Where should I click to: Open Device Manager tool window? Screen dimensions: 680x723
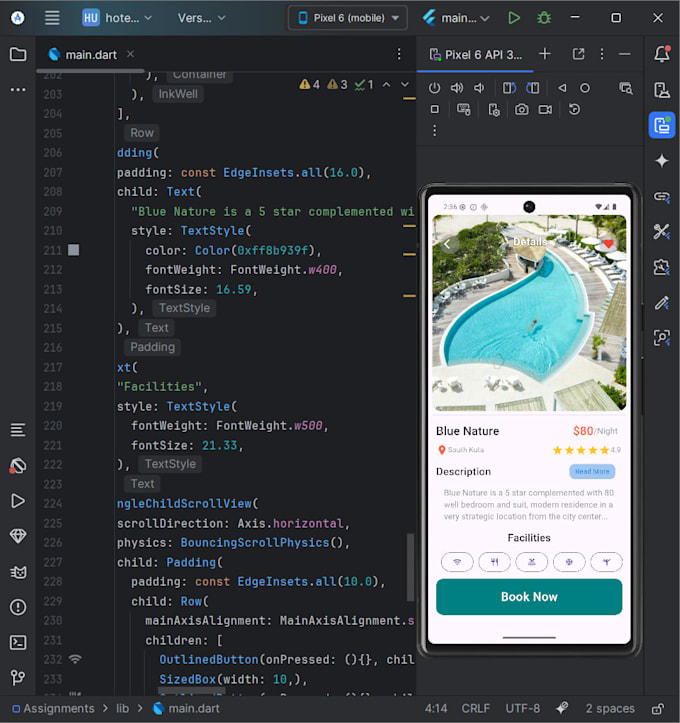pos(662,89)
